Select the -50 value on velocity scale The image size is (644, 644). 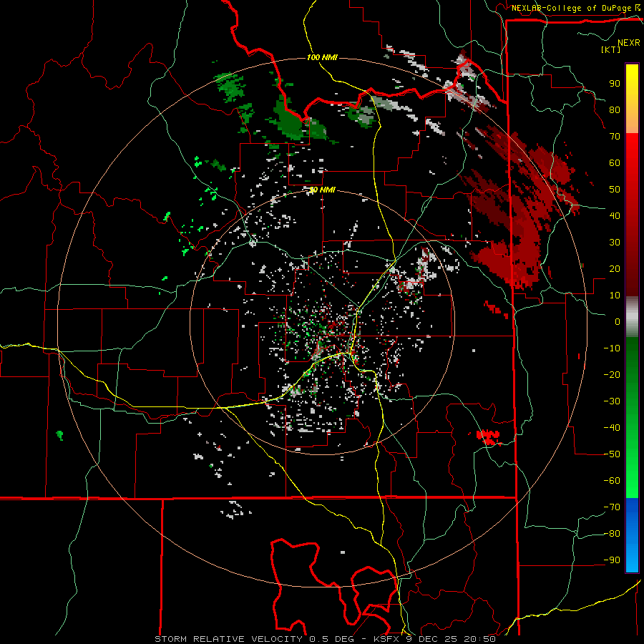(612, 454)
